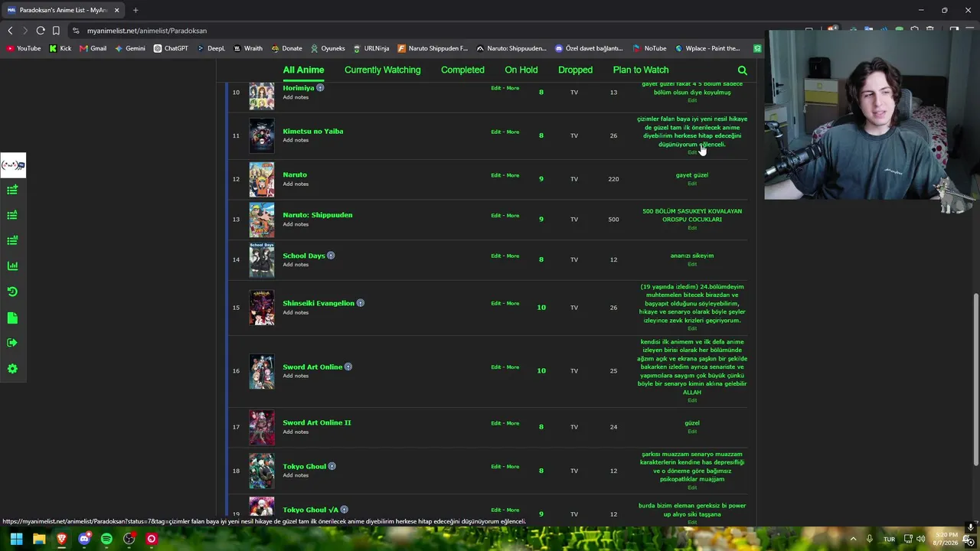Click Edit in the Sword Art Online II row
980x551 pixels.
495,423
